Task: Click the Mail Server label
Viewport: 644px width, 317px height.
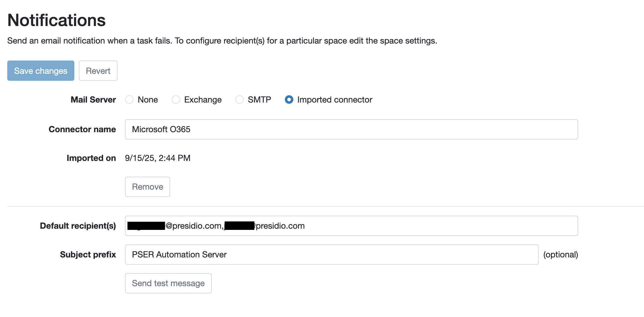Action: 93,100
